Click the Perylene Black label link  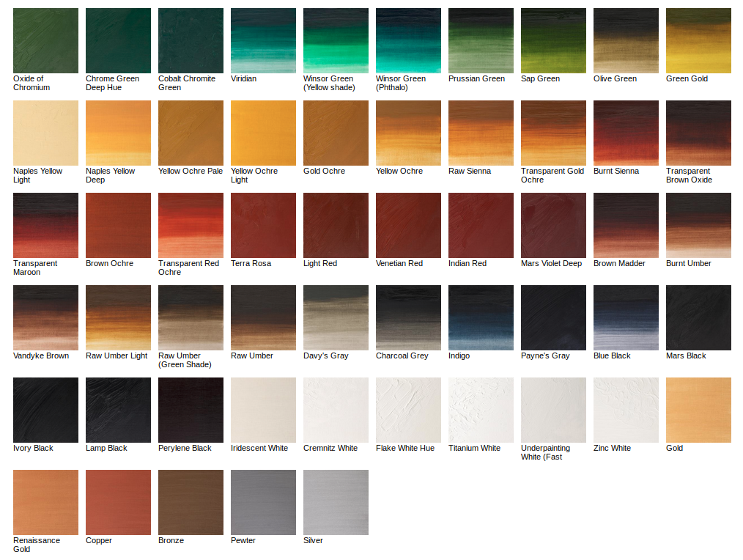point(185,449)
